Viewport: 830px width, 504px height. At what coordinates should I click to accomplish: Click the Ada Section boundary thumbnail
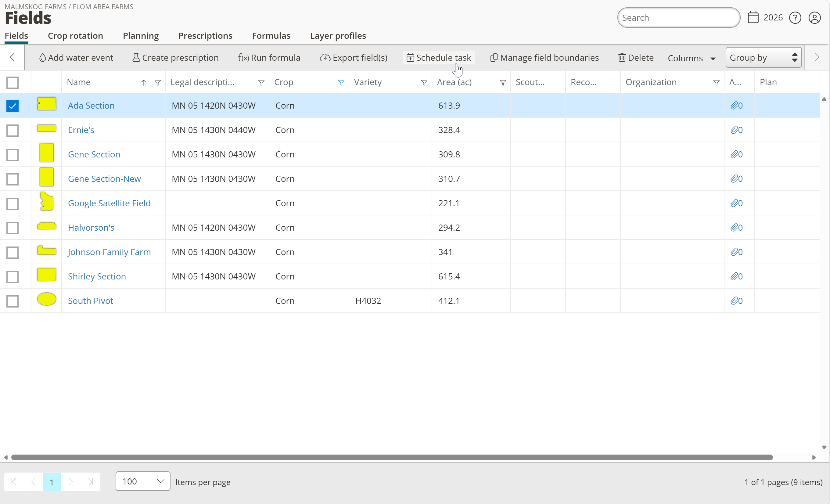[46, 104]
